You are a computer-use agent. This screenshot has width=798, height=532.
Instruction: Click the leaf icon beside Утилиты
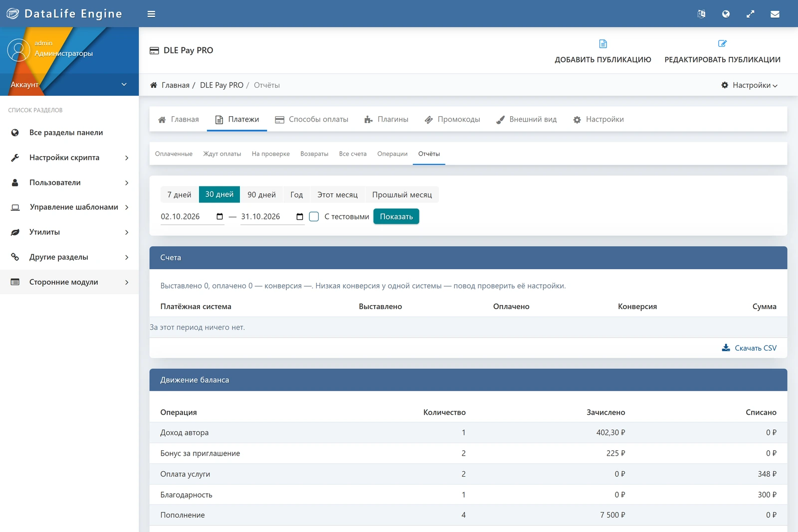15,232
